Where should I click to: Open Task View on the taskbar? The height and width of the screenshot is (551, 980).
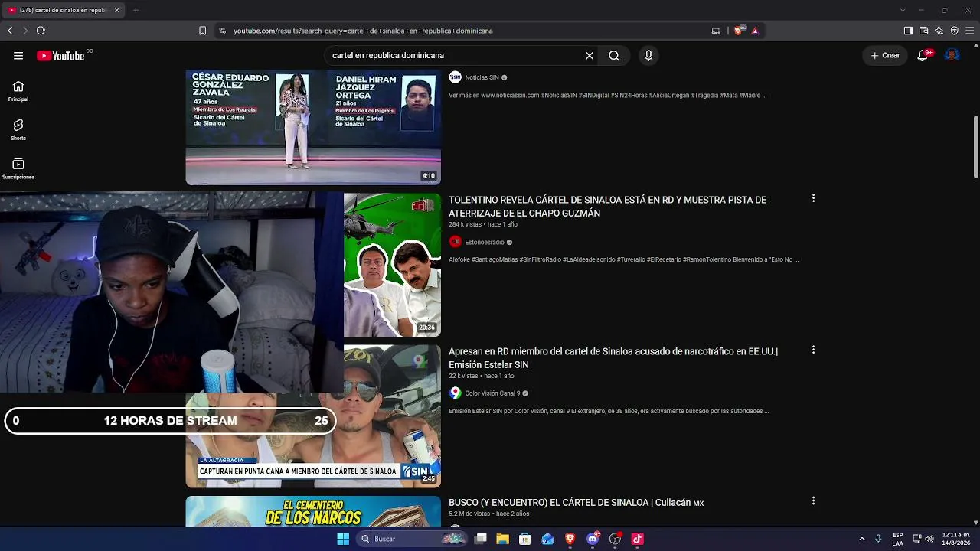click(x=481, y=539)
